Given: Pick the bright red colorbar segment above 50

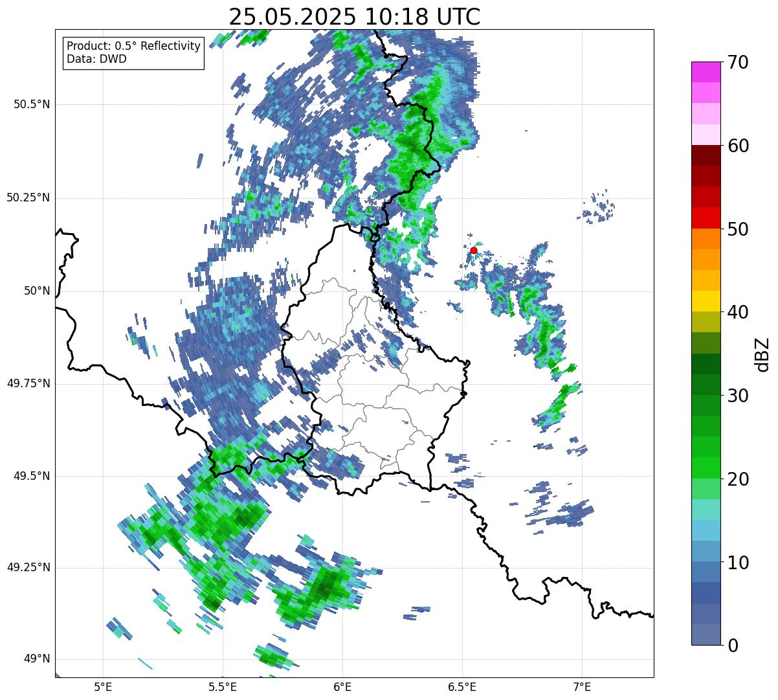Looking at the screenshot, I should click(x=706, y=218).
